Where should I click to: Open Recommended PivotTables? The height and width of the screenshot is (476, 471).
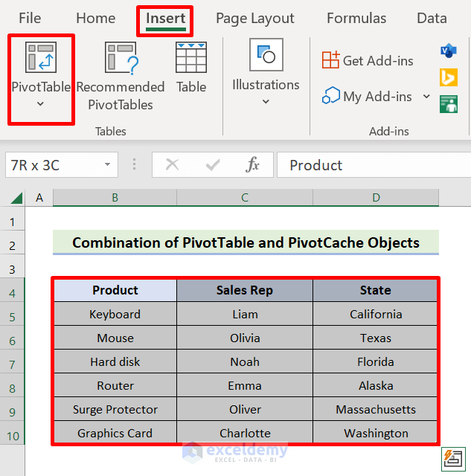tap(120, 58)
